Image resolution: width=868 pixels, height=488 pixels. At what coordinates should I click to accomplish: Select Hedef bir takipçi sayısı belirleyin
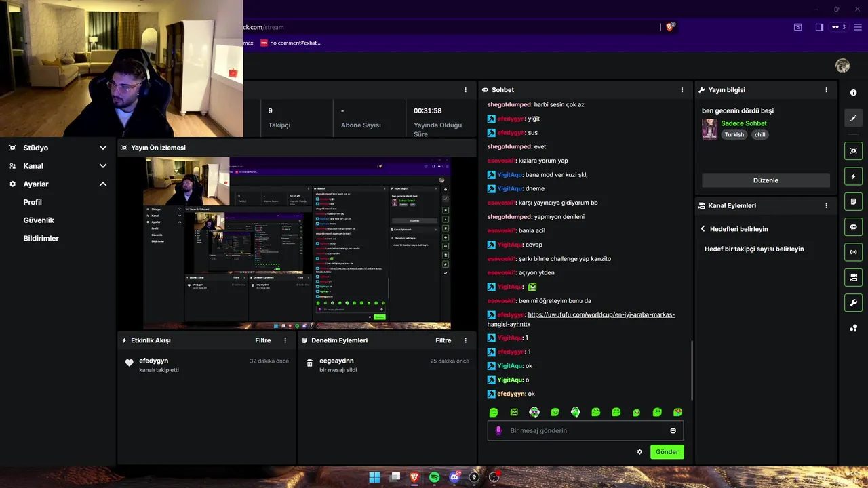coord(754,249)
